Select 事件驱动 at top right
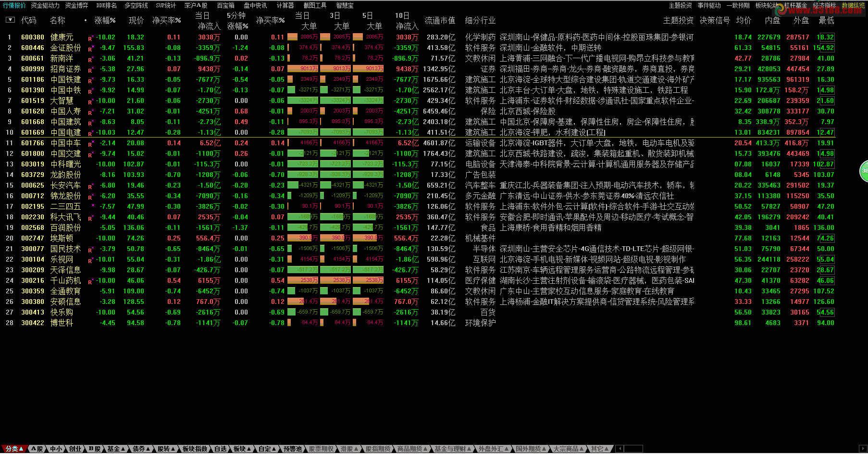 (x=709, y=5)
